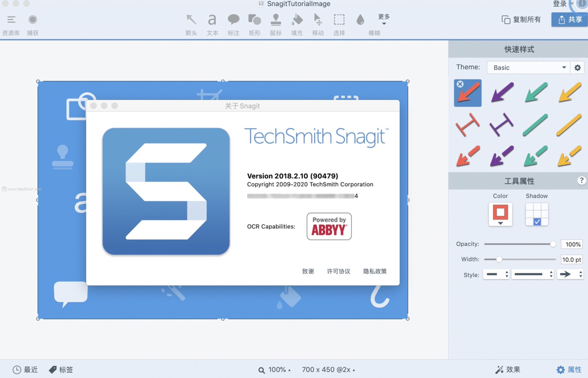Click the Width value field showing 10.0 pt
Viewport: 588px width, 378px height.
point(572,259)
